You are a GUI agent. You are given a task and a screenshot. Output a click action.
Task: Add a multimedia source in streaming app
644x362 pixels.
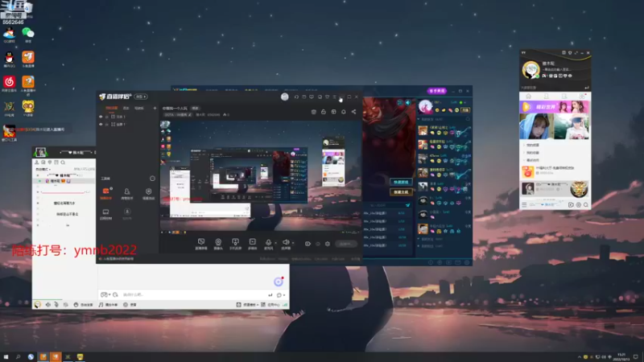coord(252,244)
